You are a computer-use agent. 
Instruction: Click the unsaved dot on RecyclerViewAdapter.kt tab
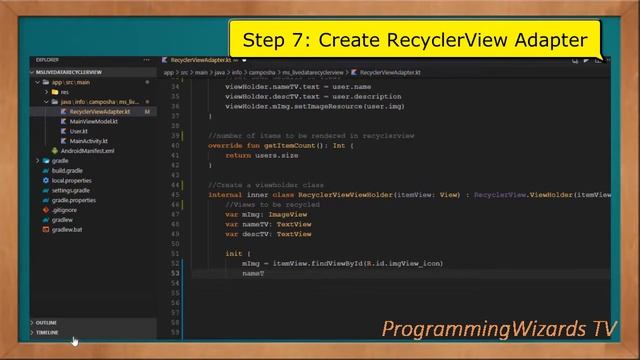click(244, 60)
